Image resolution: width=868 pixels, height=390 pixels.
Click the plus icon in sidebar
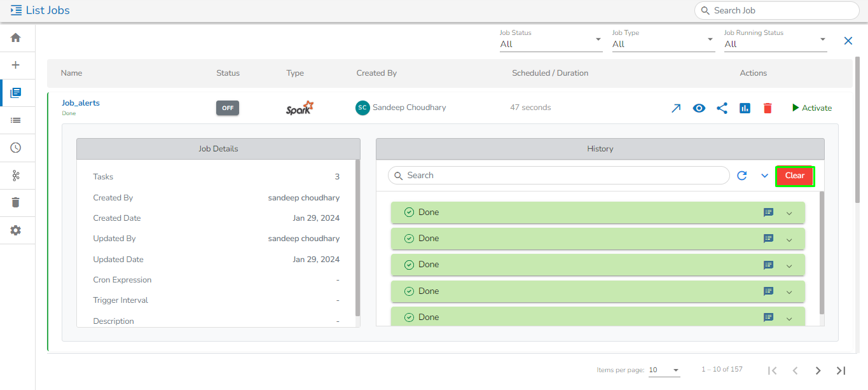pos(16,65)
